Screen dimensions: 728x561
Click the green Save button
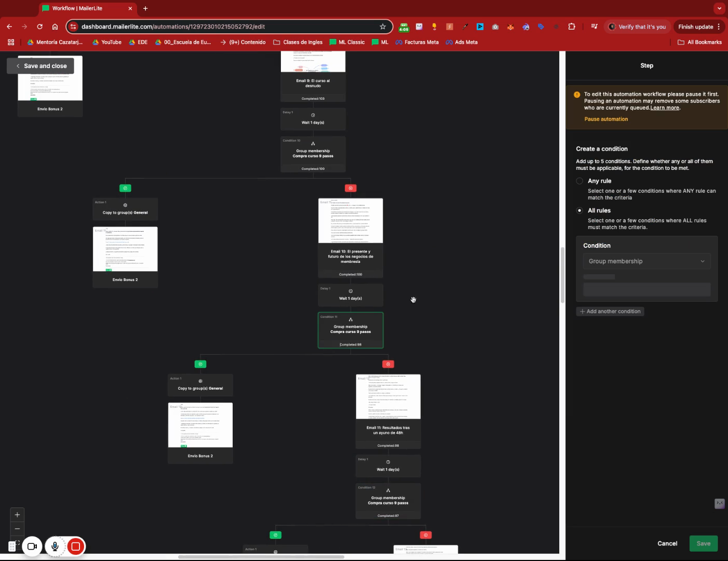pos(704,543)
